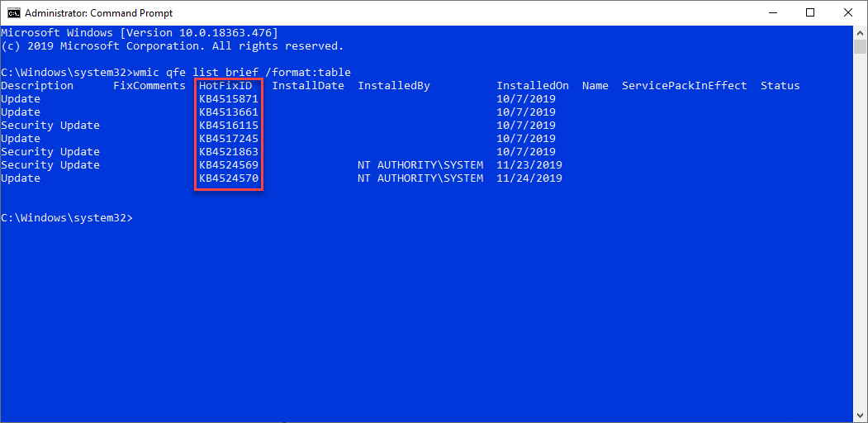Minimize the Command Prompt window

774,12
